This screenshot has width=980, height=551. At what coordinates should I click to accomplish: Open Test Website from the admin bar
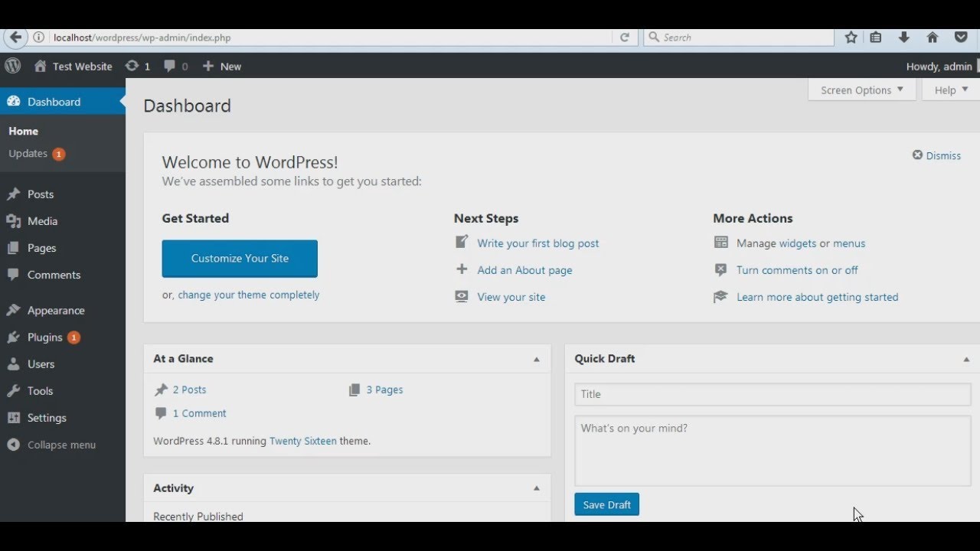pos(73,67)
